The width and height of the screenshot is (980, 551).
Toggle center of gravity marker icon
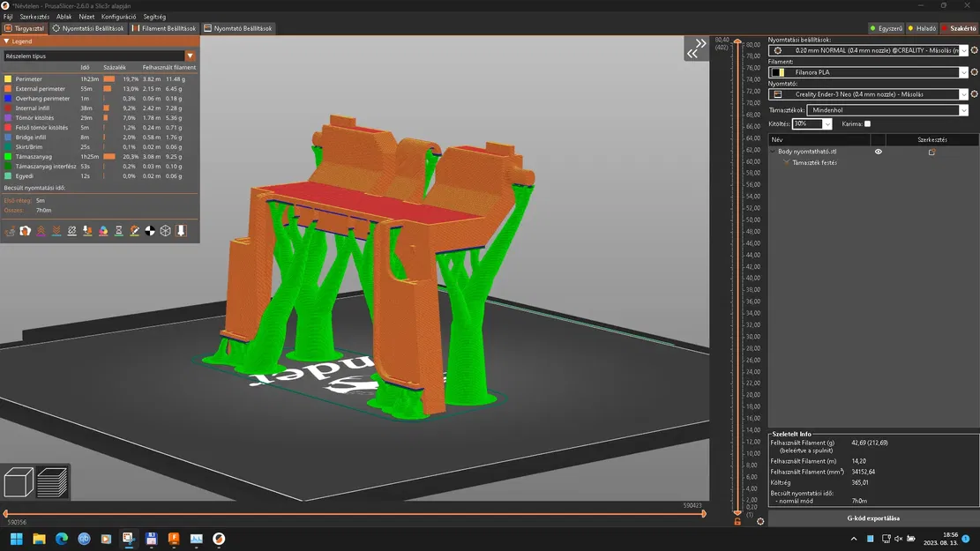click(x=150, y=230)
